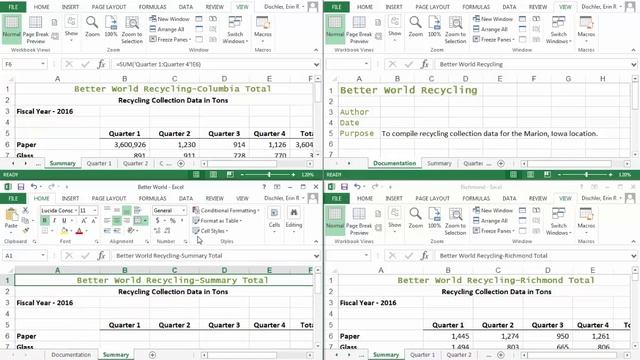Click Percent Style in the Better World window
Screen dimensions: 640x360
(173, 220)
